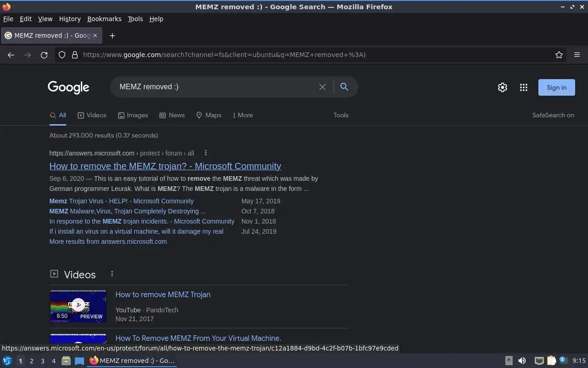Screen dimensions: 588x368
Task: Open the clipboard manager tray icon
Action: click(x=551, y=361)
